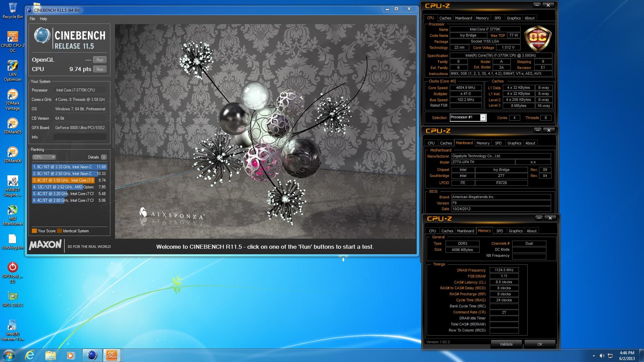The height and width of the screenshot is (362, 644).
Task: Switch to SPD tab in top CPU-Z
Action: pos(498,18)
